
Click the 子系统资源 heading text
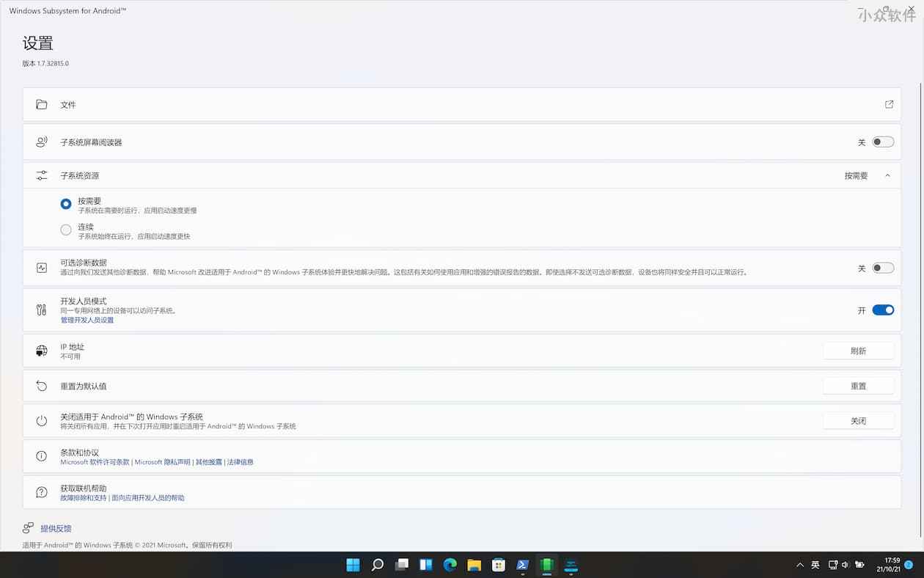pyautogui.click(x=79, y=176)
